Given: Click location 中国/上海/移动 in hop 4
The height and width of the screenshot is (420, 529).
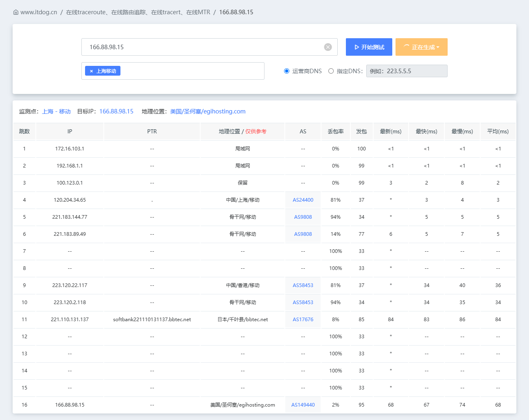Looking at the screenshot, I should (x=243, y=200).
